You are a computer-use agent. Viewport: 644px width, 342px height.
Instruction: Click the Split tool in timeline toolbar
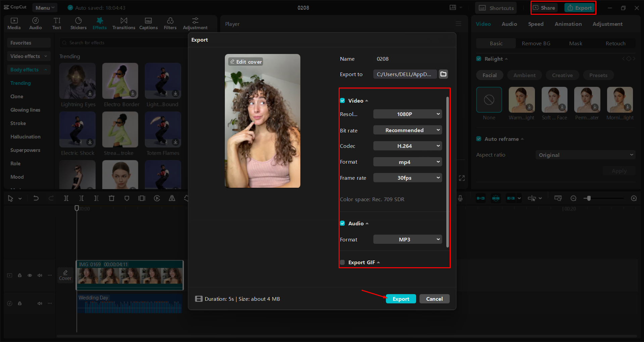click(66, 198)
